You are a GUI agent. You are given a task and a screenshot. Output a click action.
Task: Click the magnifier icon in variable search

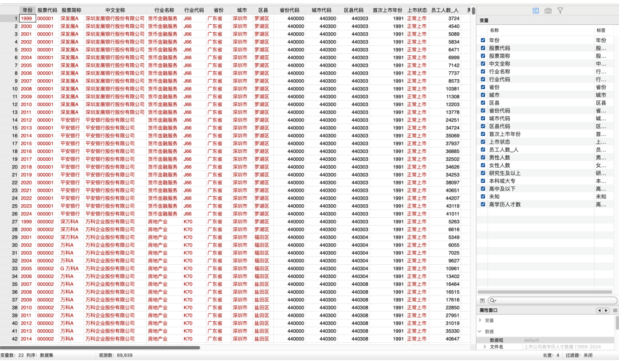[492, 300]
